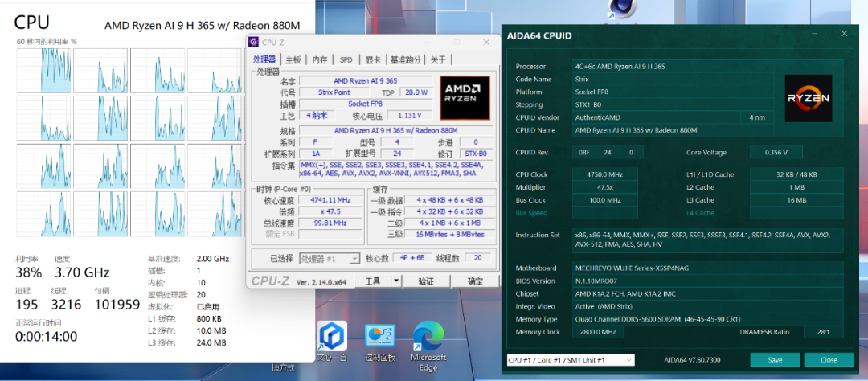Click the 总线速度 99.81 MHz value

tap(332, 223)
